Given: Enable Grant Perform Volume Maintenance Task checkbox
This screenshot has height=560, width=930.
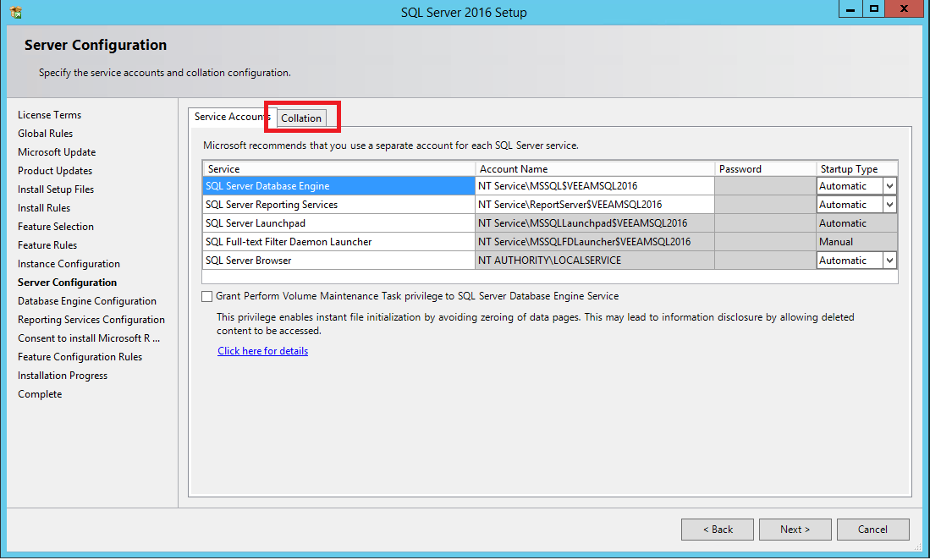Looking at the screenshot, I should (x=207, y=296).
